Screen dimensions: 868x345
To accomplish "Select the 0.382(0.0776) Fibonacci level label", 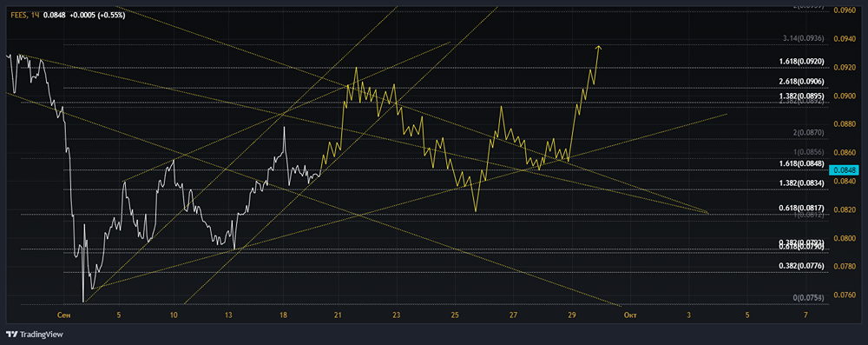I will point(801,266).
